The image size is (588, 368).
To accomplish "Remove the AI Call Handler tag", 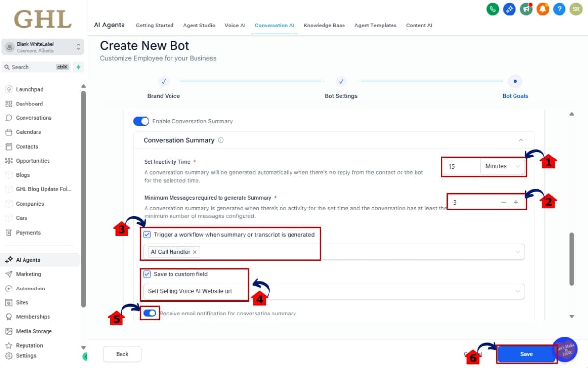I will [195, 252].
